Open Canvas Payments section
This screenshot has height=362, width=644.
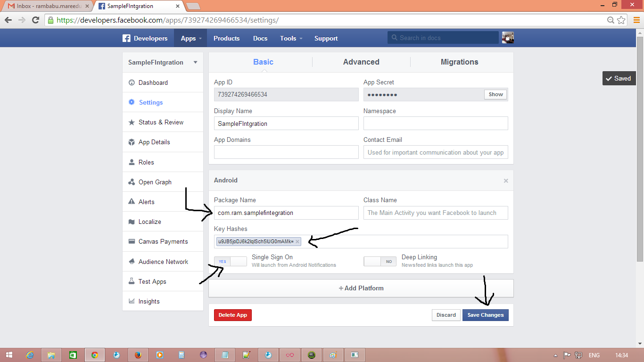163,241
